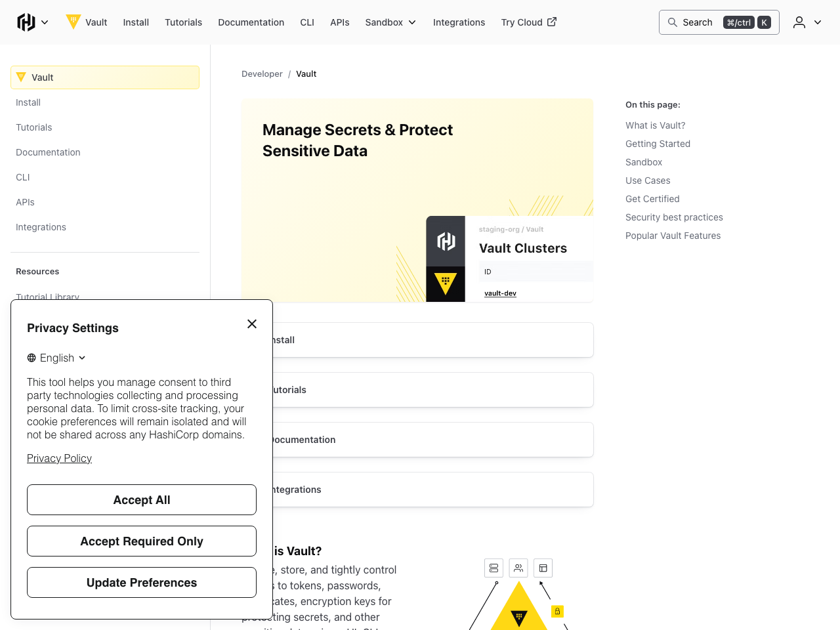
Task: Click the Vault icon in the sidebar
Action: coord(21,77)
